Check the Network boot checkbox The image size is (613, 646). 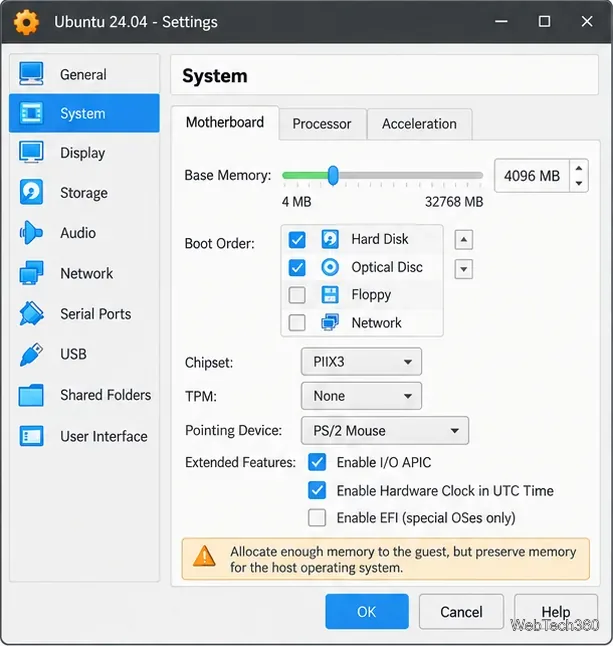click(x=297, y=323)
